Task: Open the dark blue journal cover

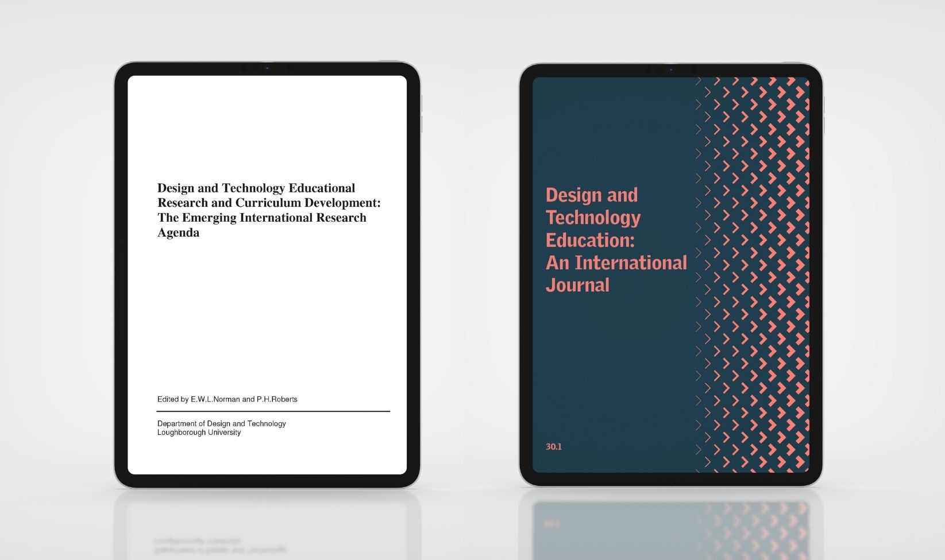Action: tap(671, 275)
